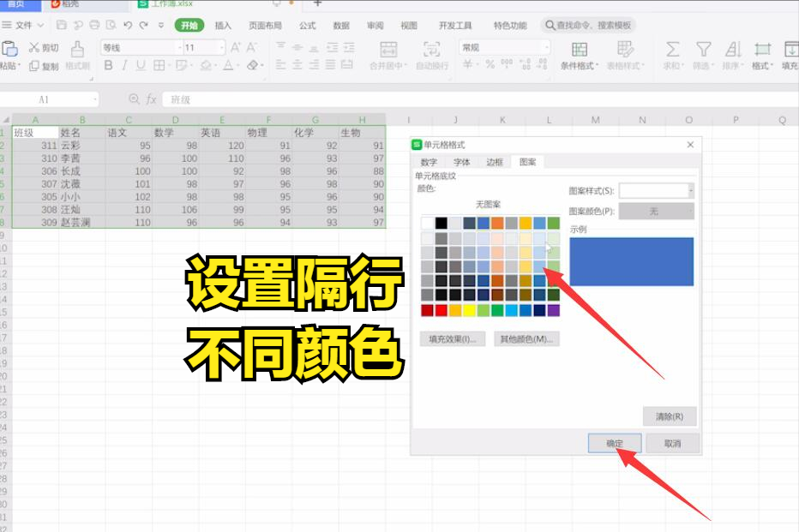Click the Conditional Formatting (条件格式) icon
The image size is (799, 532).
[580, 49]
